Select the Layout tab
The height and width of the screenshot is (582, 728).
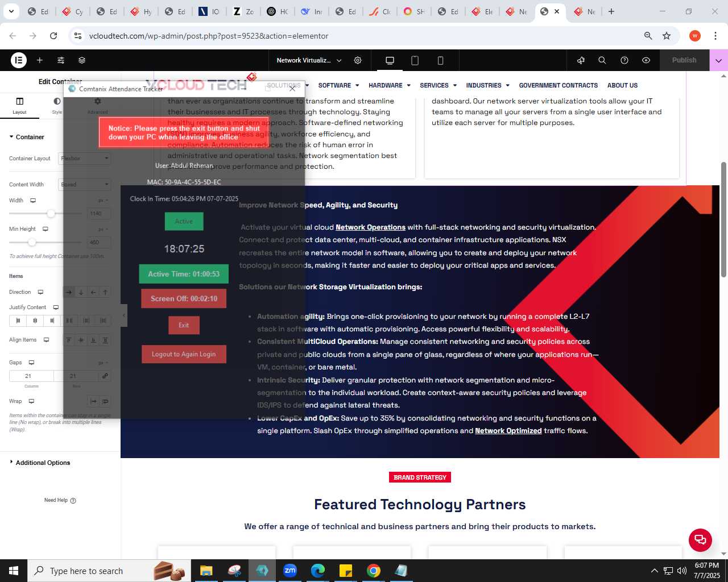pos(20,105)
